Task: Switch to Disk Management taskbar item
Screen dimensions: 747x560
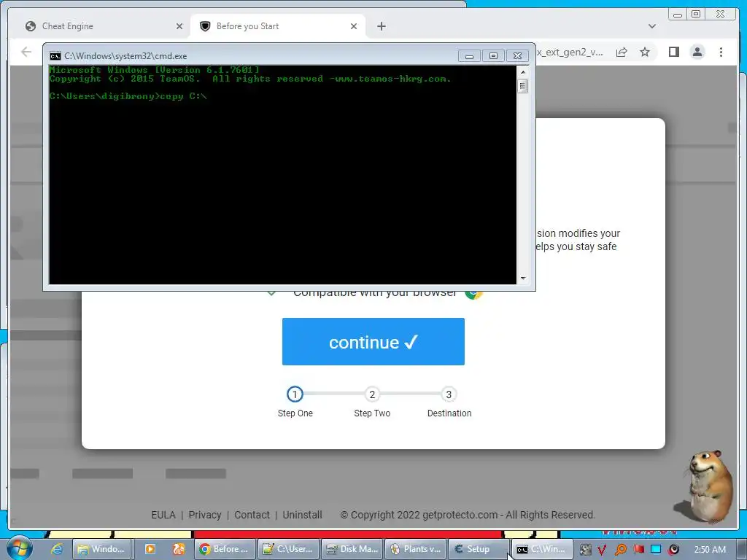Action: point(352,549)
